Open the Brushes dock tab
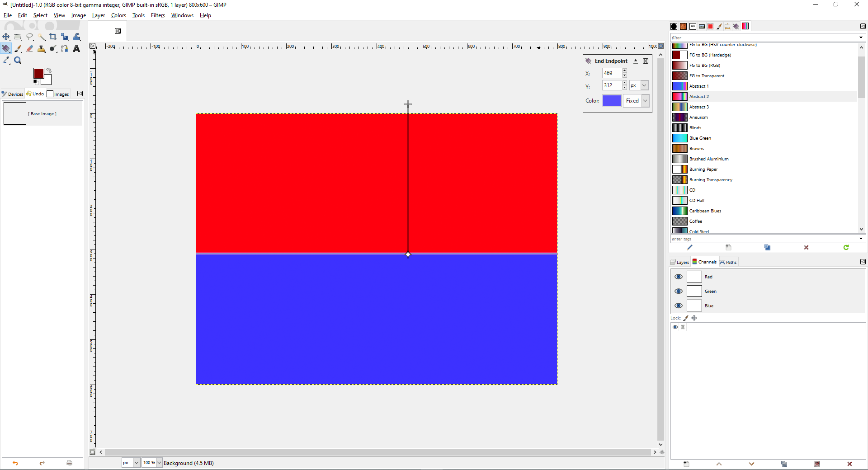 click(674, 26)
